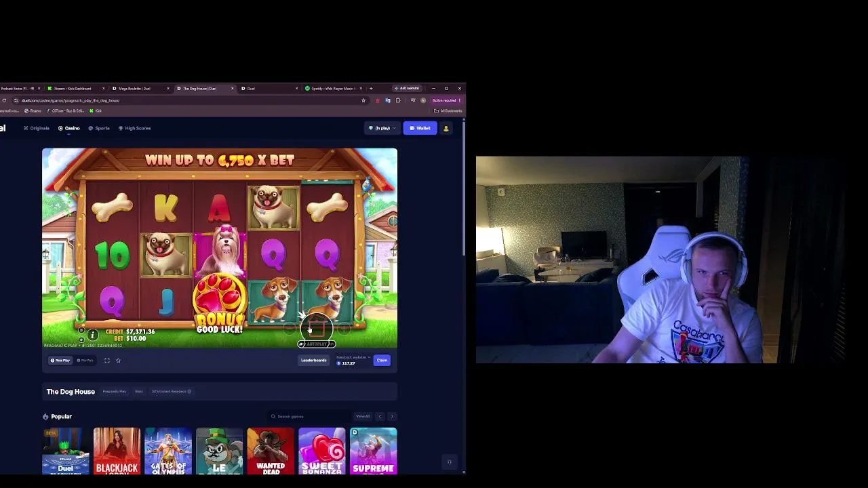868x488 pixels.
Task: Open the Sweet Bonanza thumbnail
Action: coord(322,451)
